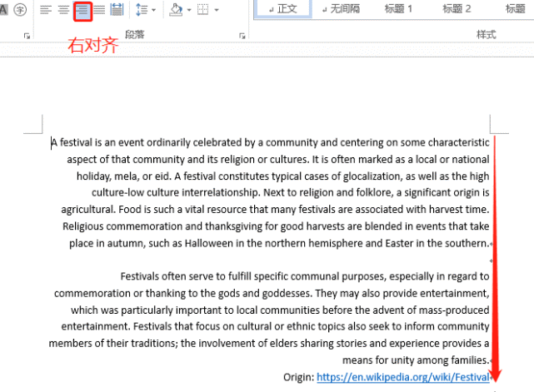This screenshot has height=392, width=534.
Task: Justify the paragraph text
Action: point(99,9)
